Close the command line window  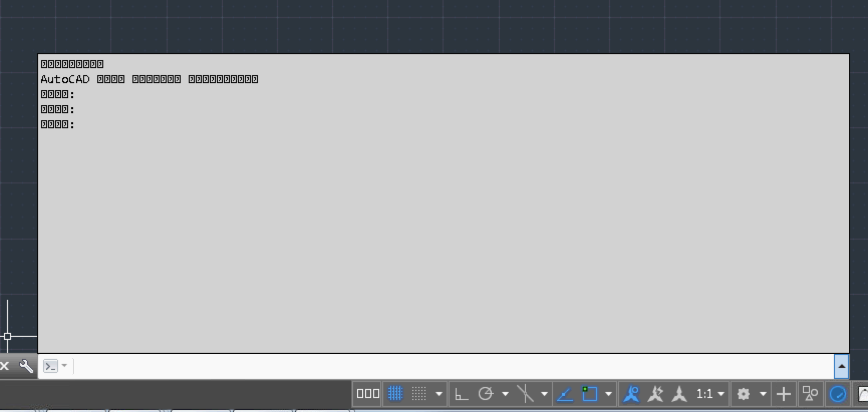point(5,366)
